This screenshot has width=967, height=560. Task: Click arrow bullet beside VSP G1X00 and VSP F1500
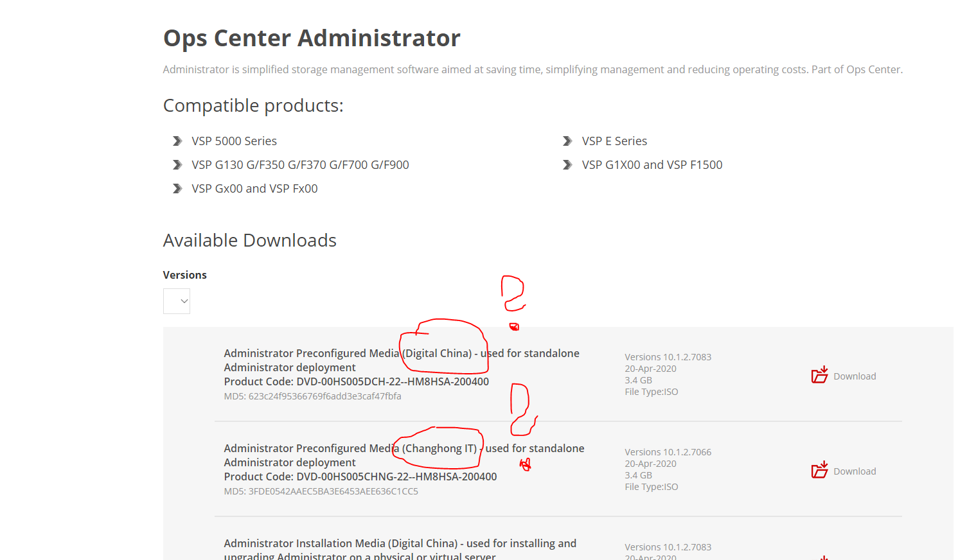tap(567, 165)
